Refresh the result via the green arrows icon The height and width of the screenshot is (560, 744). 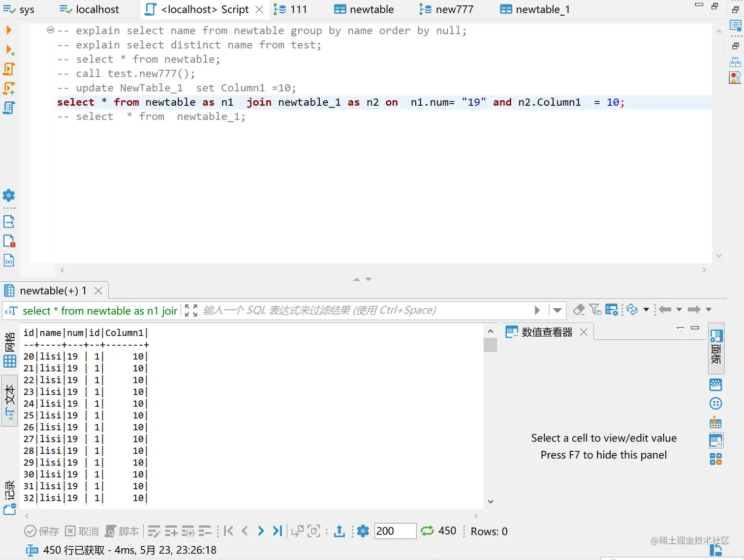pos(428,531)
